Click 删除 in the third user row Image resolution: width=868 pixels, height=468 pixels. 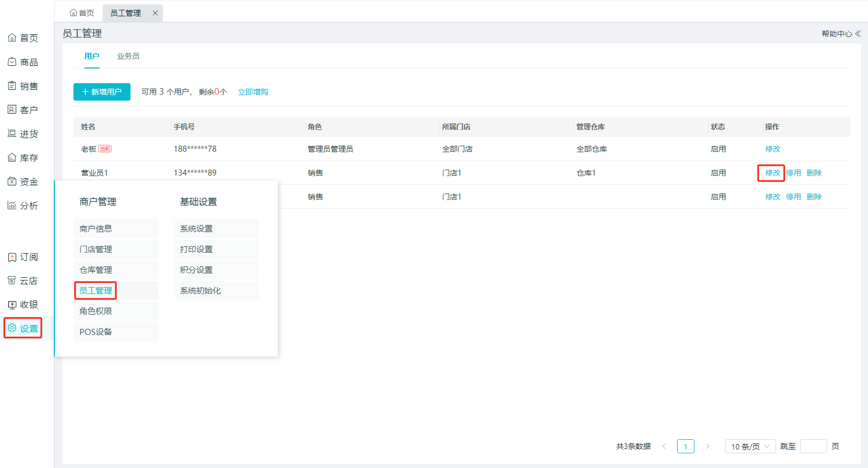pyautogui.click(x=814, y=197)
